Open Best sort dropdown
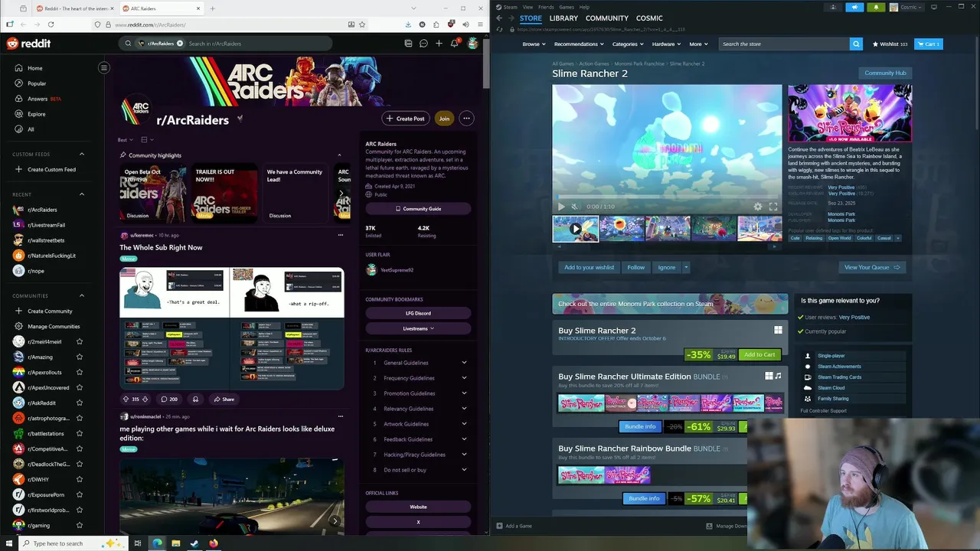 (126, 140)
